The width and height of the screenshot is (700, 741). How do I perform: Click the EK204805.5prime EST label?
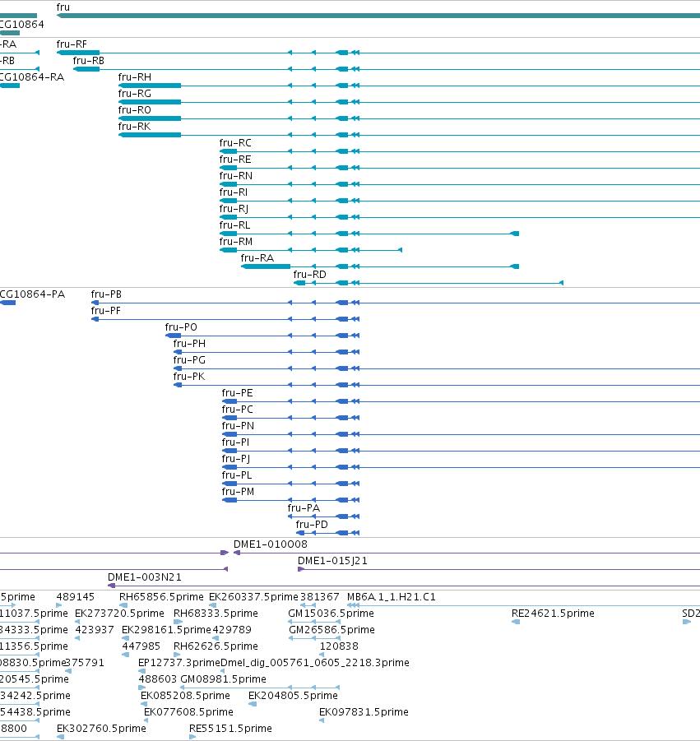[293, 696]
